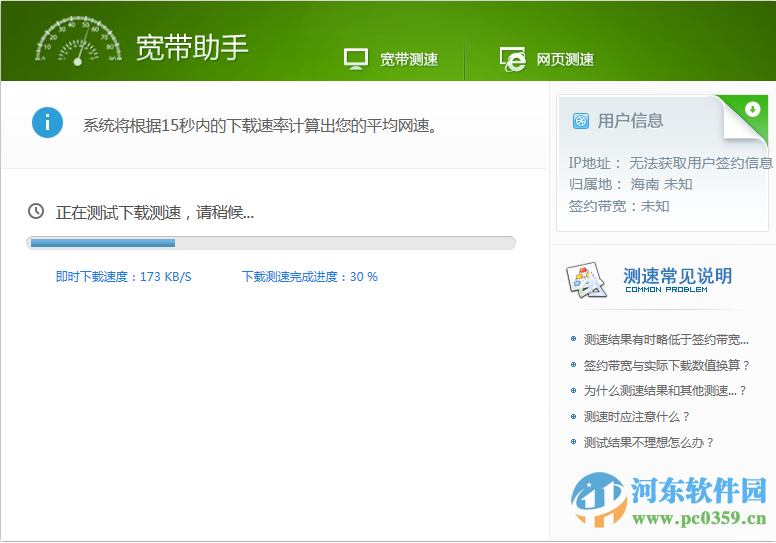Viewport: 776px width, 543px height.
Task: Click the 宽带助手 title text
Action: tap(192, 48)
